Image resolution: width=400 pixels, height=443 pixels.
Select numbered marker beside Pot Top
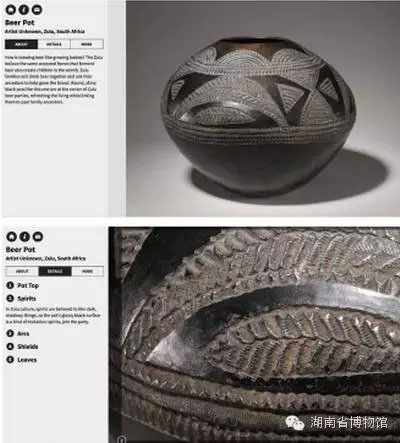click(x=10, y=285)
